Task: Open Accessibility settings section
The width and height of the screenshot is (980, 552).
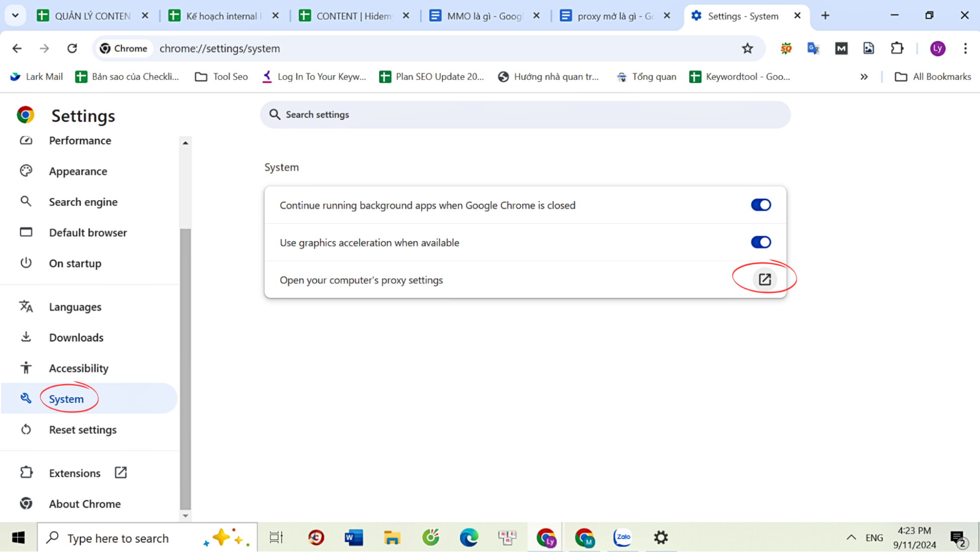Action: point(79,368)
